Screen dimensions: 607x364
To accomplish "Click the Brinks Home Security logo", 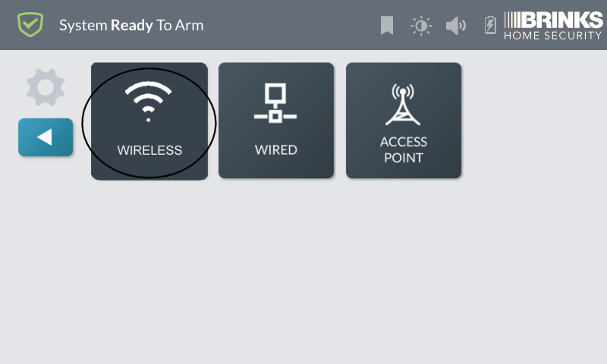I will [553, 26].
